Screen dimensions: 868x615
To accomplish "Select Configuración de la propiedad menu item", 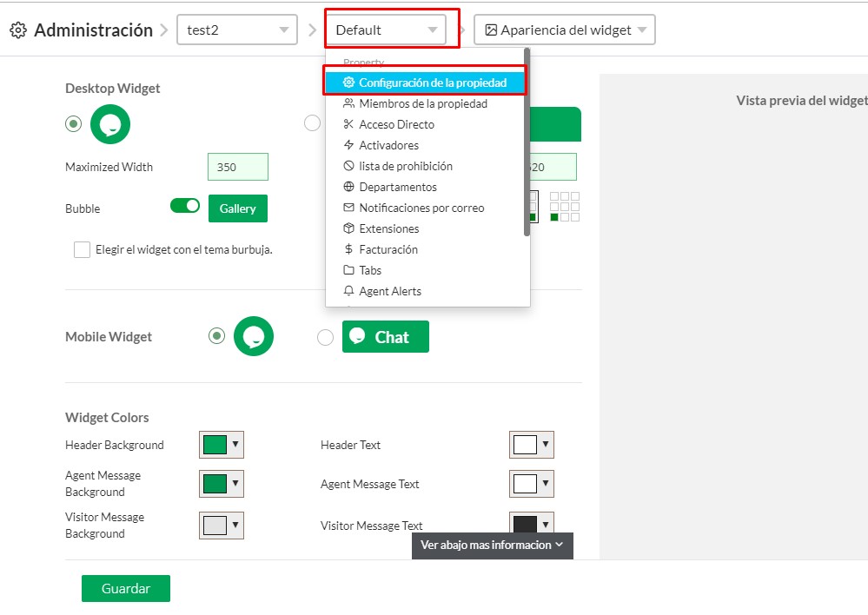I will pos(426,83).
